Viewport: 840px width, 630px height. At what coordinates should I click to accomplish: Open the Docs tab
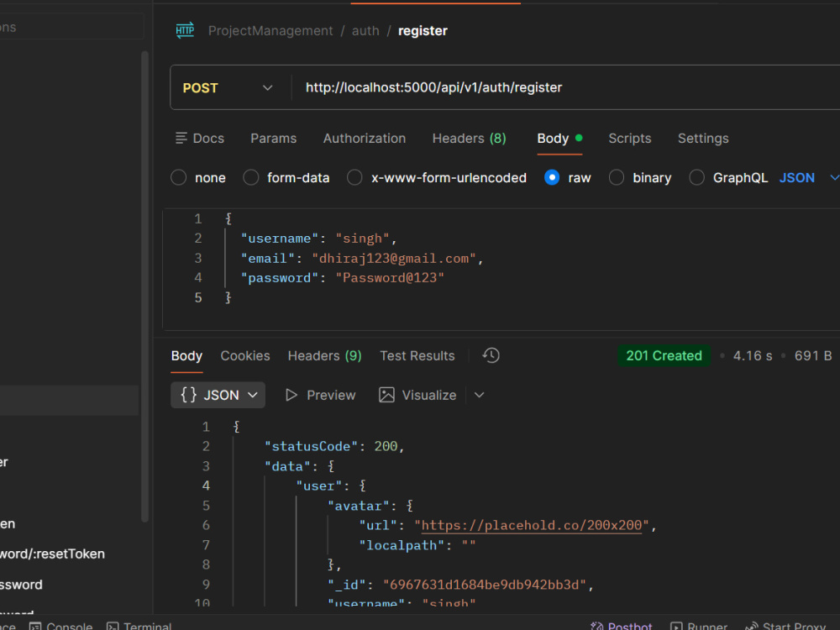coord(200,139)
